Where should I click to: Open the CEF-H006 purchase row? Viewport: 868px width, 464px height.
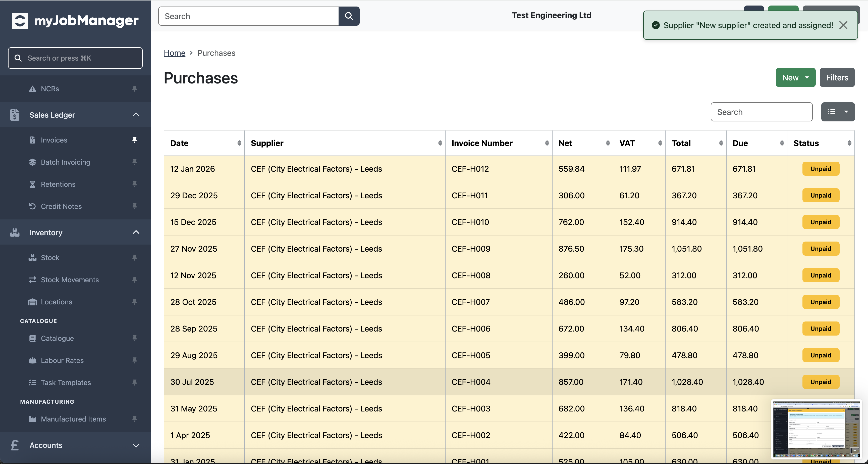click(509, 329)
